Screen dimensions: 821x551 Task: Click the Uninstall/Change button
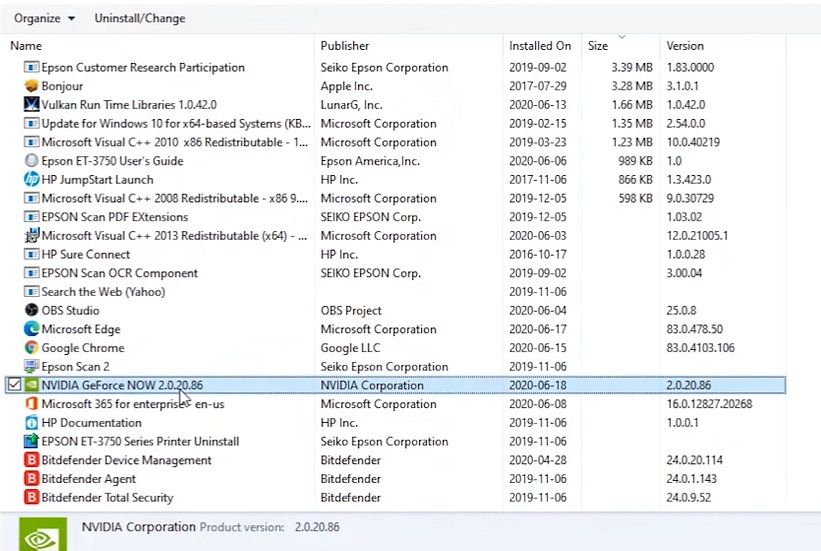click(x=140, y=18)
